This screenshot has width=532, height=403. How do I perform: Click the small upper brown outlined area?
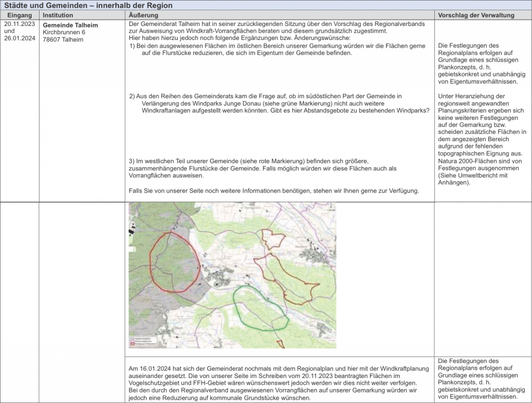coord(272,239)
